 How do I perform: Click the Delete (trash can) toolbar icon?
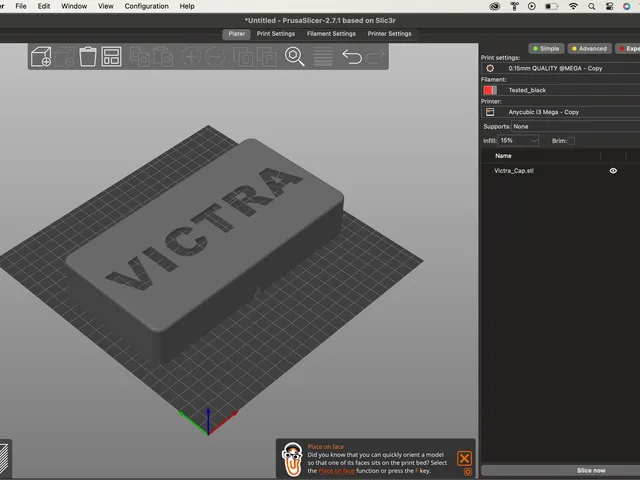88,56
